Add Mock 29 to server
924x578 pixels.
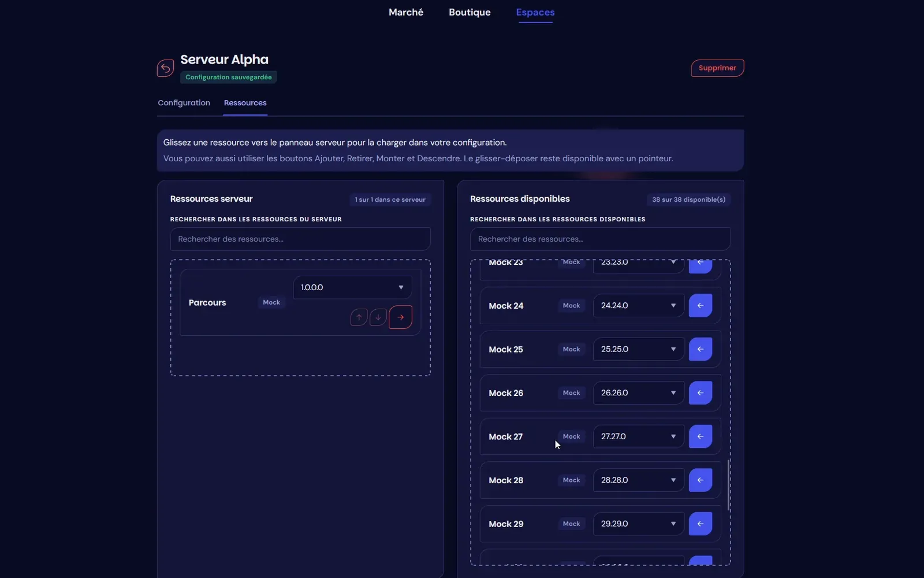pyautogui.click(x=700, y=524)
